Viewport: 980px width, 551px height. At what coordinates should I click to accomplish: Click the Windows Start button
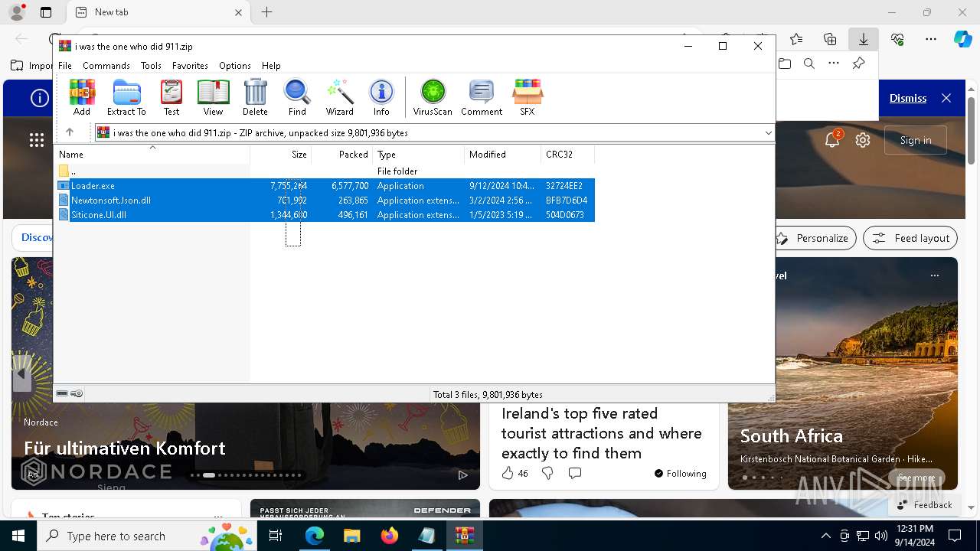18,536
